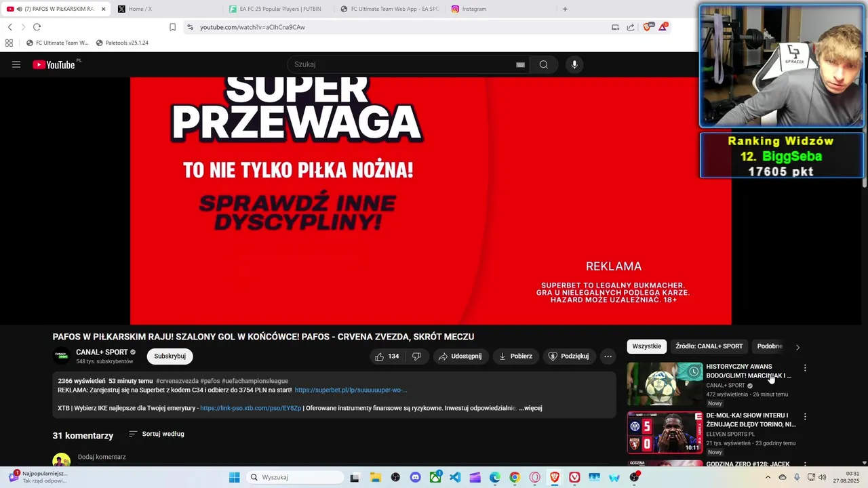
Task: Open the CANAL+ SPORT channel name link
Action: (x=102, y=352)
